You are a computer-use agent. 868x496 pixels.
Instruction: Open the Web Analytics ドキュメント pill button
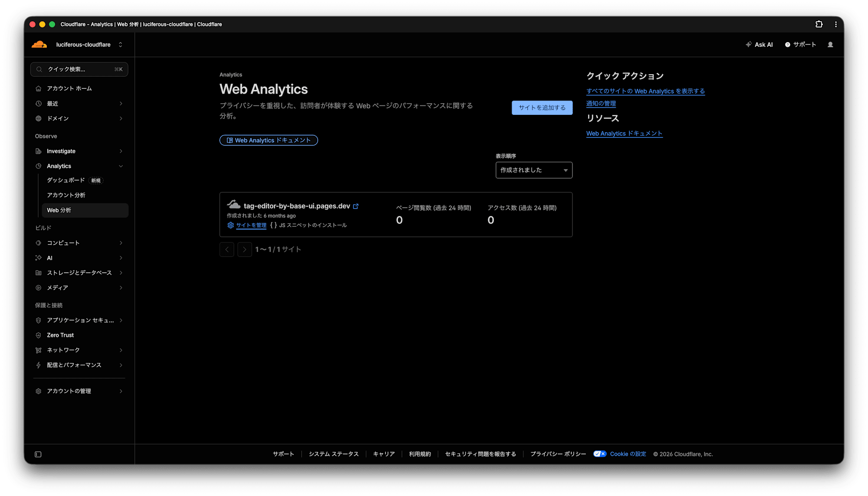point(269,140)
